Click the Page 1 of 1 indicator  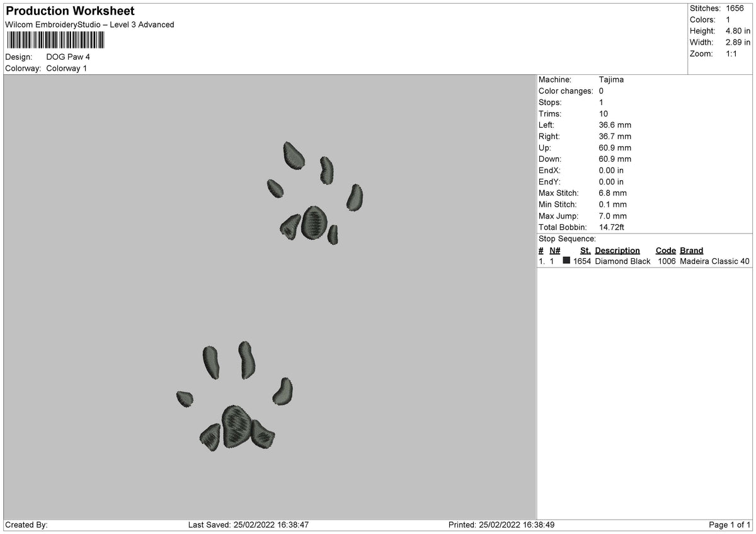730,525
